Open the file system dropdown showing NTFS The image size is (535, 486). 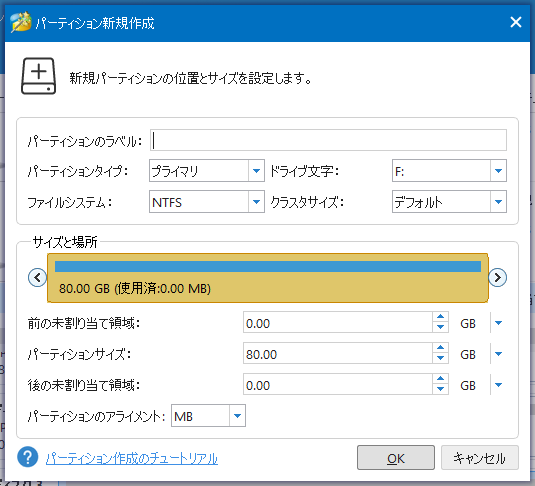point(207,202)
